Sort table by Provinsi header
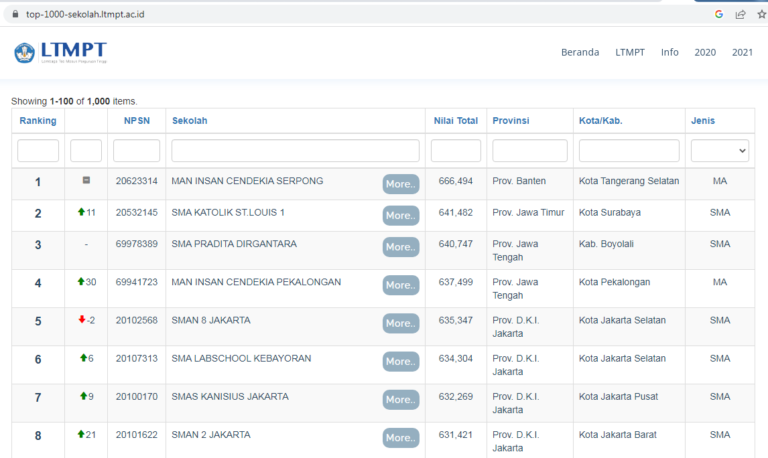 click(x=510, y=121)
